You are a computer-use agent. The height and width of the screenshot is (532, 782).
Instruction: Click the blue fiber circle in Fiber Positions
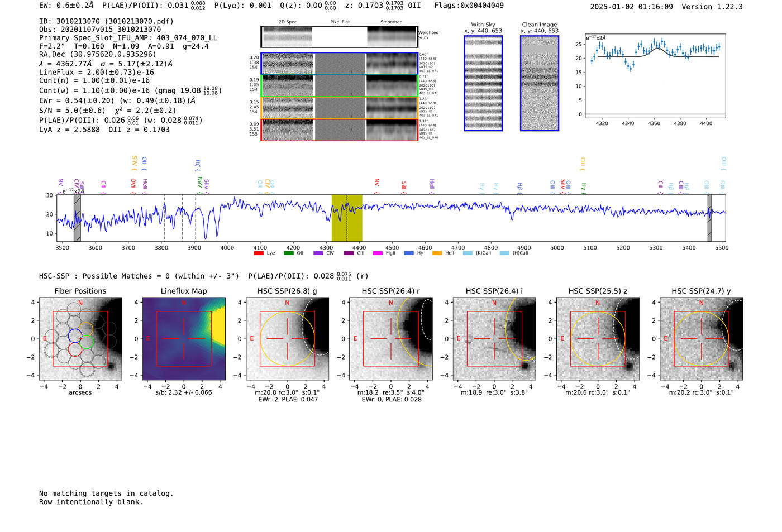point(75,336)
